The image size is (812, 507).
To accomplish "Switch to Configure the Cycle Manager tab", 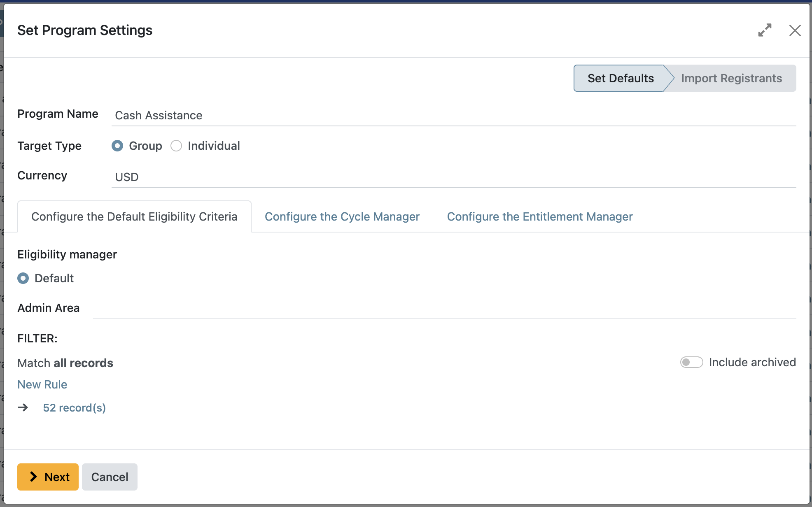I will point(342,216).
